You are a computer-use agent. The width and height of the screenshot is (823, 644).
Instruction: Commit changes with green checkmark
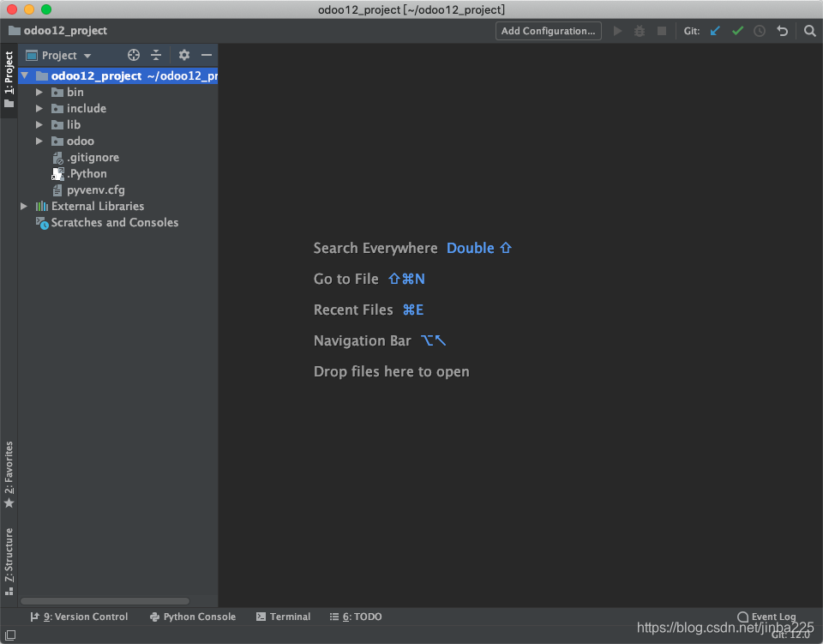click(737, 31)
